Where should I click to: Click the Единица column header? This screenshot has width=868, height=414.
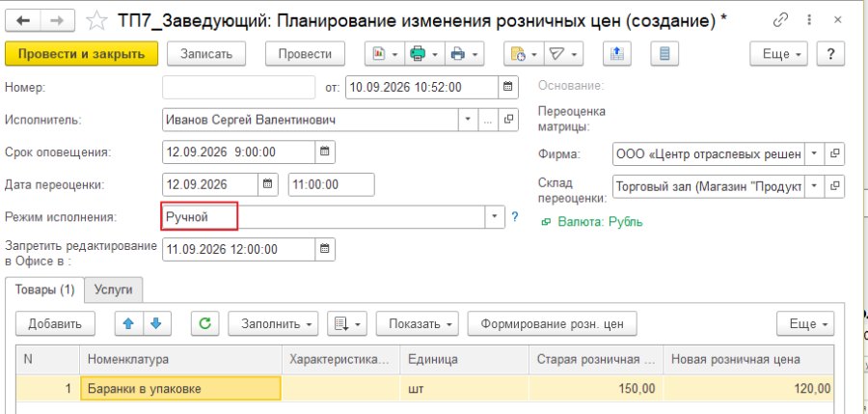pos(465,359)
